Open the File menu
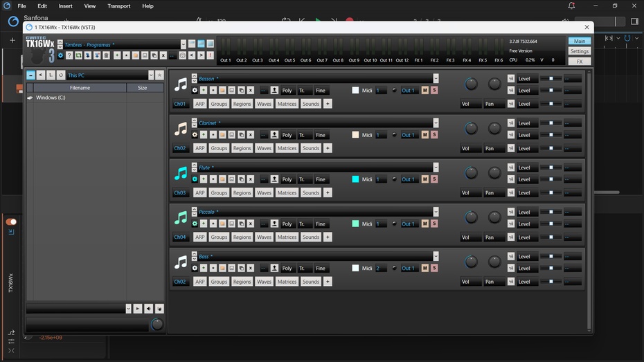Viewport: 644px width, 362px height. [x=21, y=6]
